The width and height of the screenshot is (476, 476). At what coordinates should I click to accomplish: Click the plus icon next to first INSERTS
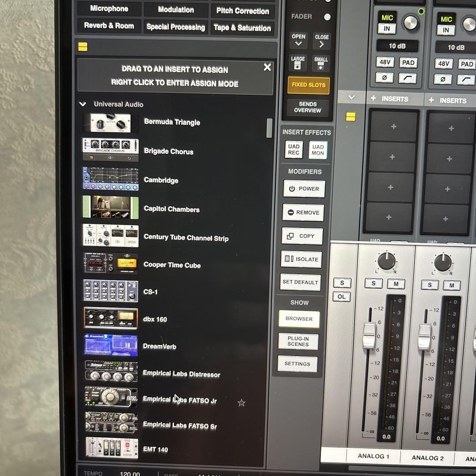[373, 98]
